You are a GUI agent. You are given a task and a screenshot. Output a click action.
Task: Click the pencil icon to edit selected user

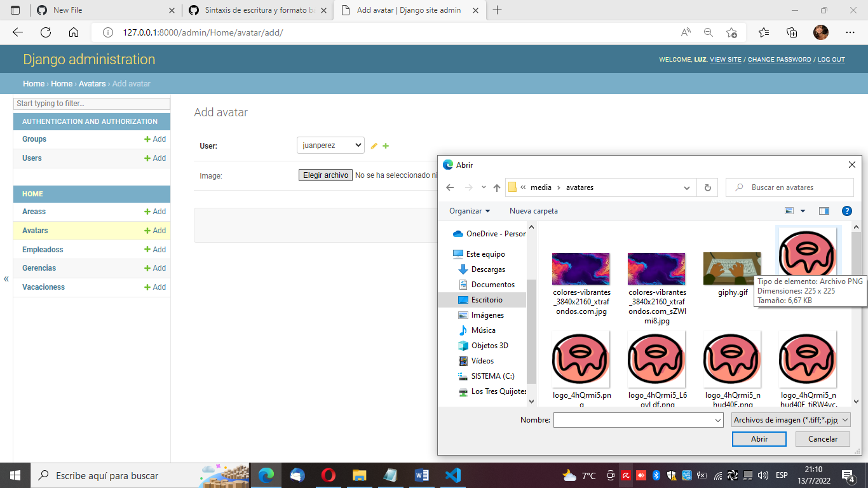(374, 146)
